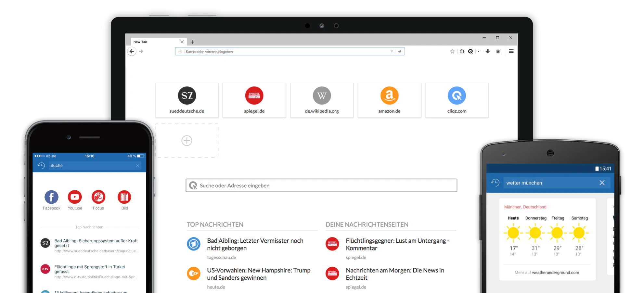Viewport: 644px width, 293px height.
Task: Open a new tab with plus button
Action: [x=192, y=42]
